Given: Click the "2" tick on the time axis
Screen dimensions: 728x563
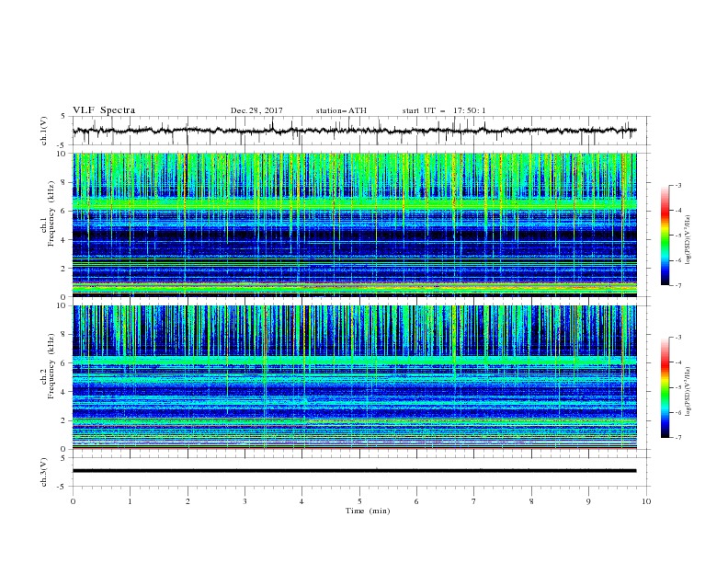Looking at the screenshot, I should (188, 501).
